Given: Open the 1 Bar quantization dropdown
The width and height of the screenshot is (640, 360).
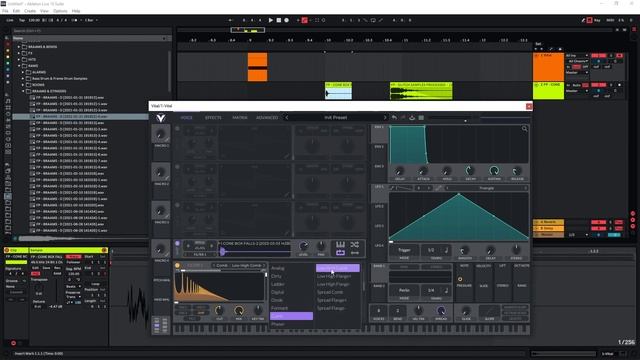Looking at the screenshot, I should [x=91, y=20].
